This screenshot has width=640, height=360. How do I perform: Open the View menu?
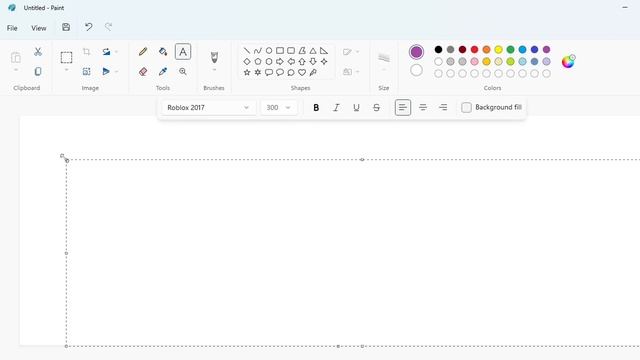(39, 28)
